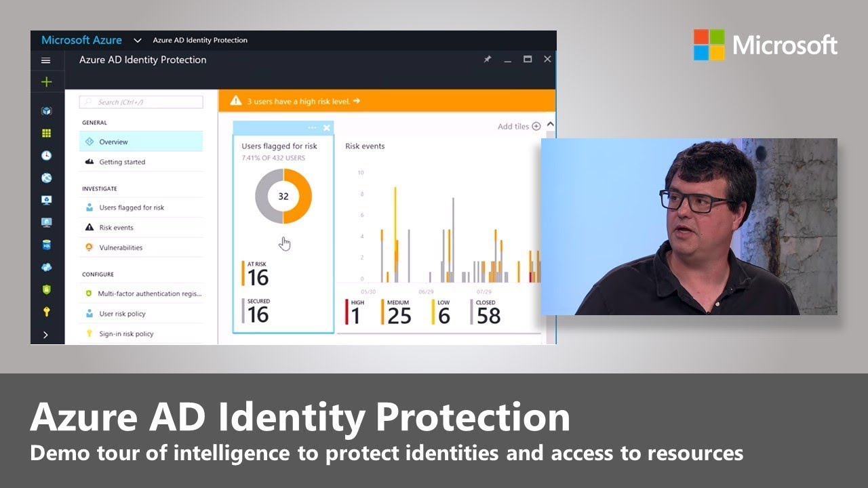
Task: Open the hamburger menu in Azure sidebar
Action: (x=46, y=60)
